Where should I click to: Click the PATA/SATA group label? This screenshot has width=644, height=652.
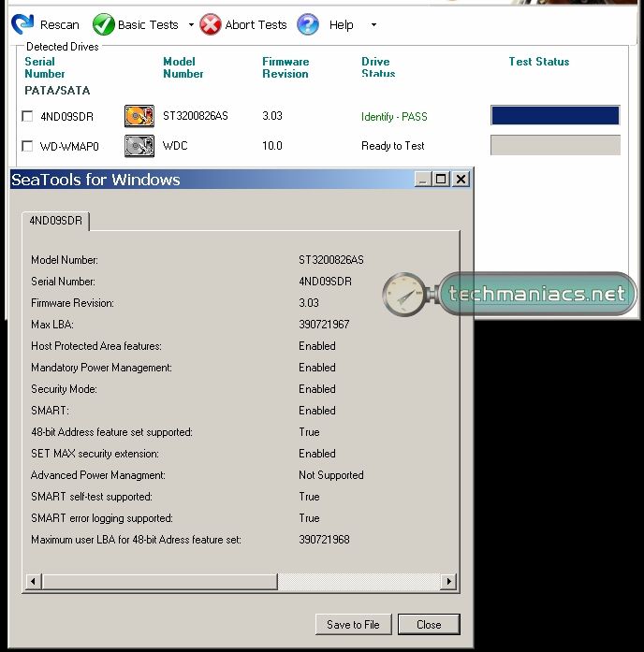point(57,90)
